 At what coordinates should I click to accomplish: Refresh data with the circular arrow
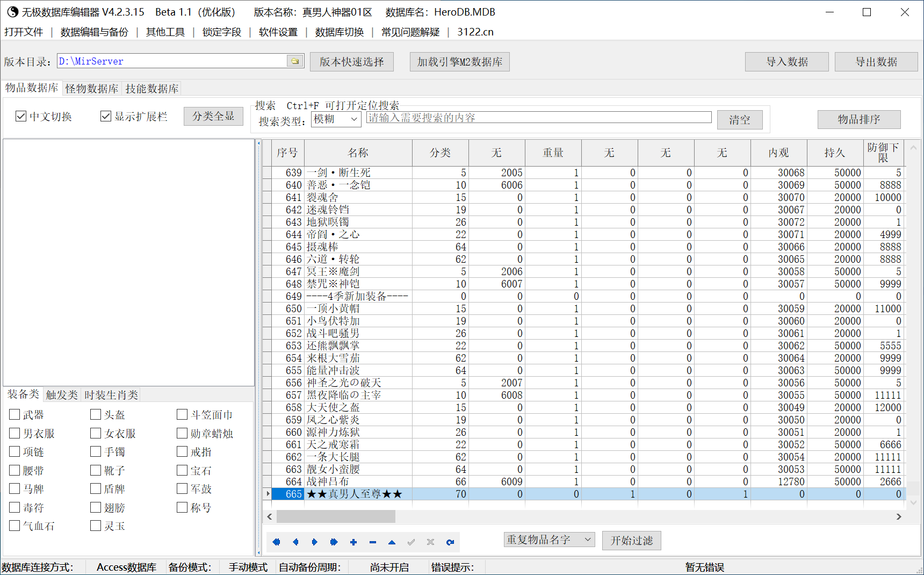[450, 542]
